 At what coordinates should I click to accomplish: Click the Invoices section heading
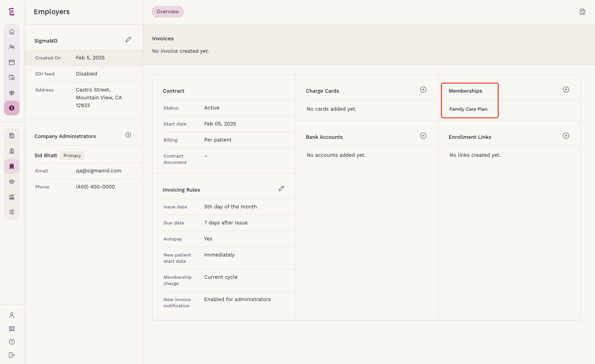163,39
